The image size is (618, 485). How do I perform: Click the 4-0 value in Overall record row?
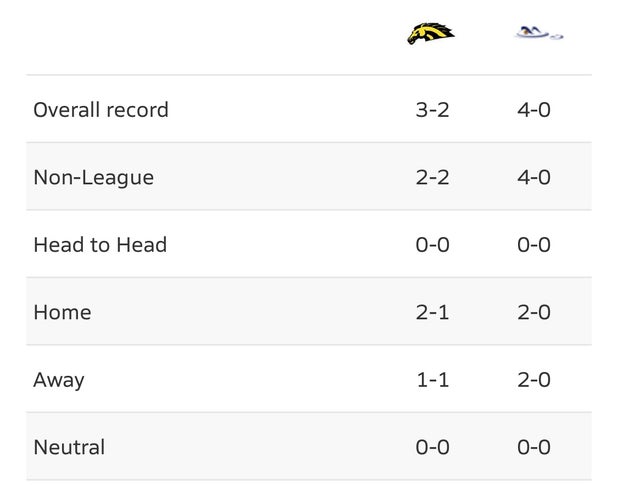point(534,110)
